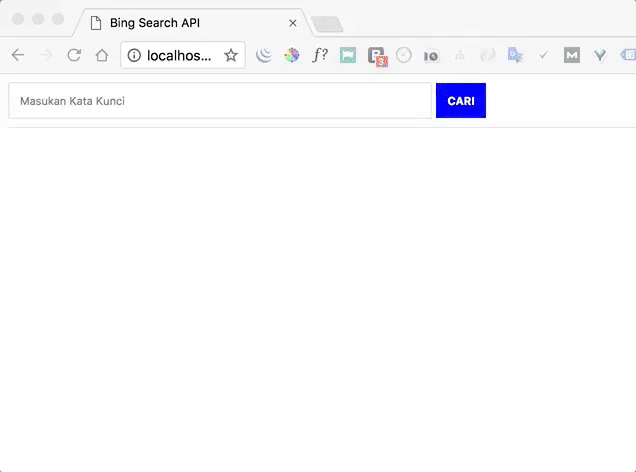View site information icon in address bar

134,55
